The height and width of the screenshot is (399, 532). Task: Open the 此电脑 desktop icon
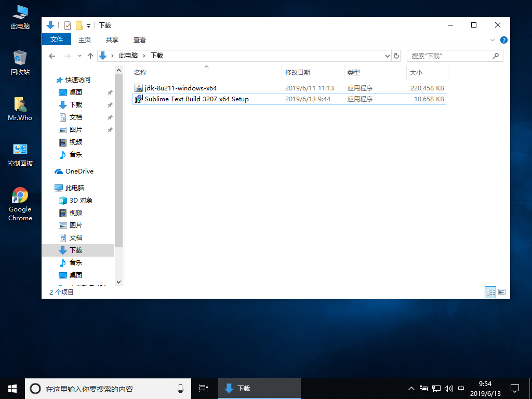pos(20,17)
